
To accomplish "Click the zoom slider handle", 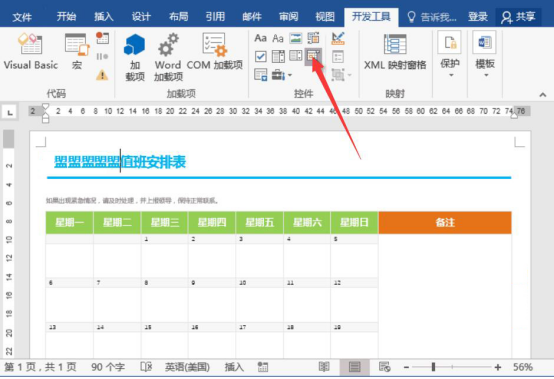I will [x=433, y=367].
